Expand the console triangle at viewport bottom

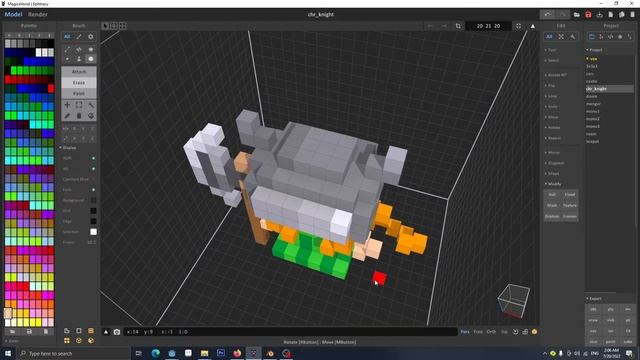(106, 332)
